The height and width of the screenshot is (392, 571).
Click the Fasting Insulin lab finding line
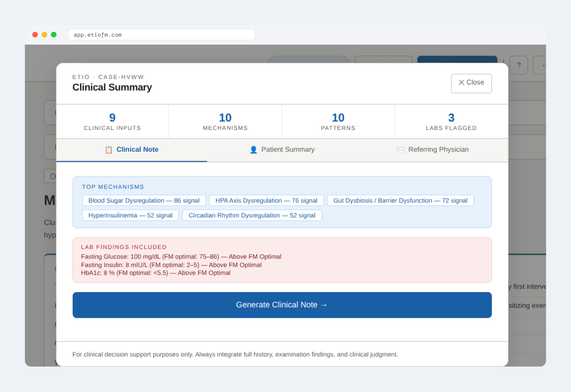point(171,265)
